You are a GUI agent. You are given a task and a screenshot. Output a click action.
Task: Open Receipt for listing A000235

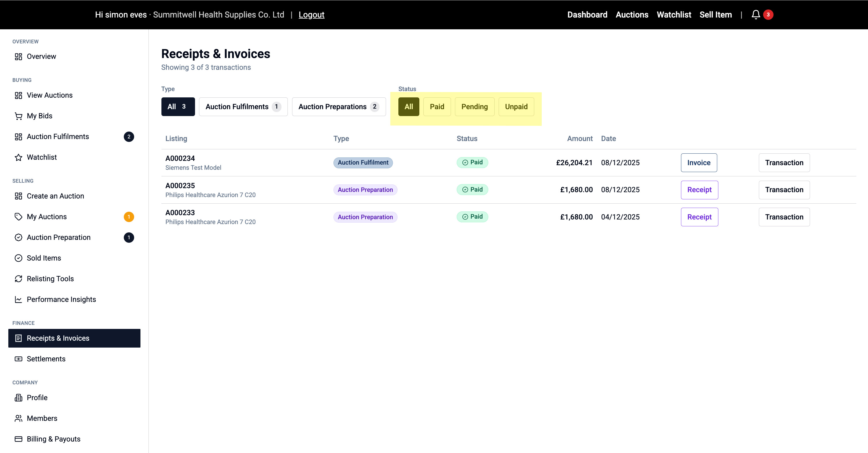pyautogui.click(x=699, y=190)
